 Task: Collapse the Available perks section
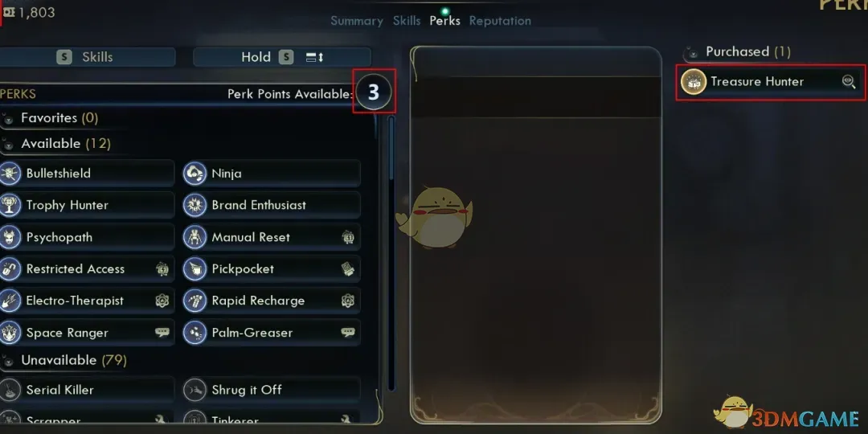pyautogui.click(x=9, y=145)
